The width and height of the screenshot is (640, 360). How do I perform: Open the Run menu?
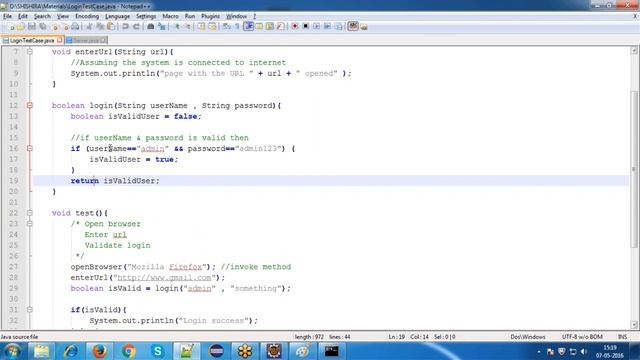click(x=190, y=16)
